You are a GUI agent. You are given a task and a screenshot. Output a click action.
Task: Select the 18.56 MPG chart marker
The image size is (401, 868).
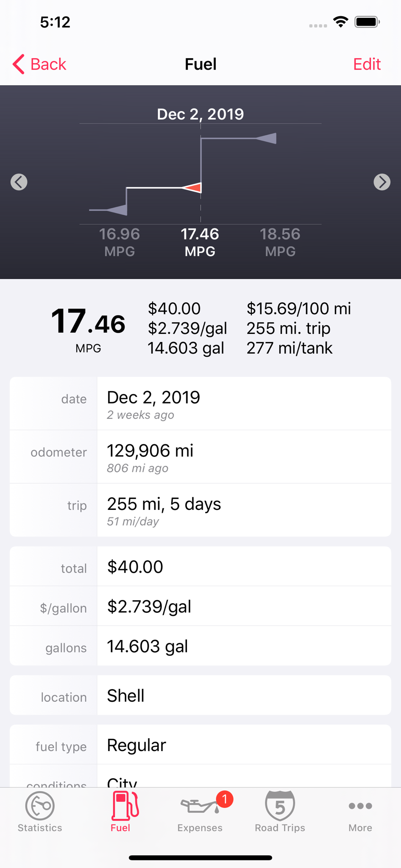tap(266, 138)
